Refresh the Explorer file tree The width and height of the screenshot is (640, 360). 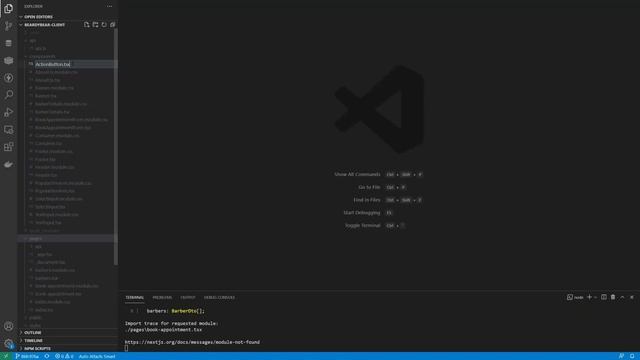[x=104, y=25]
